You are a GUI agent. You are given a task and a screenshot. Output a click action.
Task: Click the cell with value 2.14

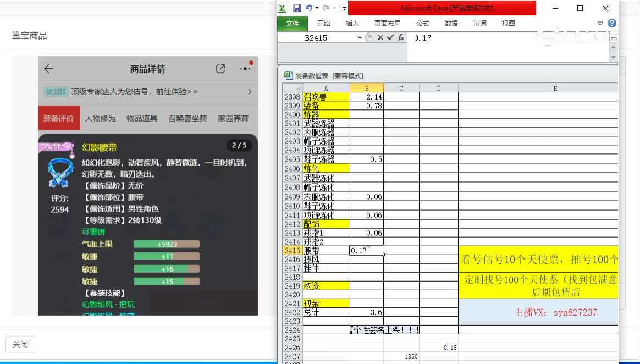pyautogui.click(x=367, y=97)
